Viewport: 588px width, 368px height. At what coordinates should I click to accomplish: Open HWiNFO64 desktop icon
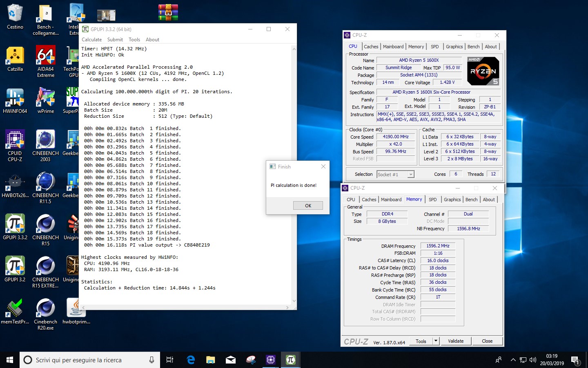(15, 101)
